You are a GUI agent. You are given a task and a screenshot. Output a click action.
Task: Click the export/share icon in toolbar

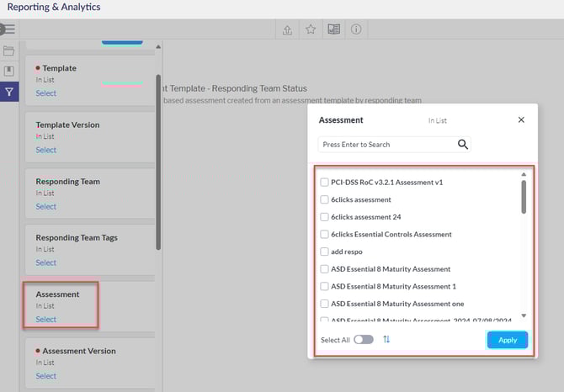[x=287, y=29]
